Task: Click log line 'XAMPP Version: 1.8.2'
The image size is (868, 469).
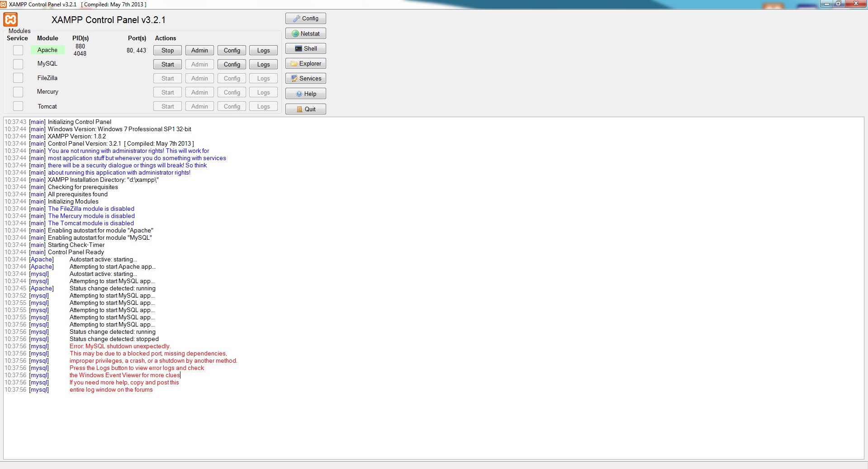Action: pyautogui.click(x=77, y=136)
